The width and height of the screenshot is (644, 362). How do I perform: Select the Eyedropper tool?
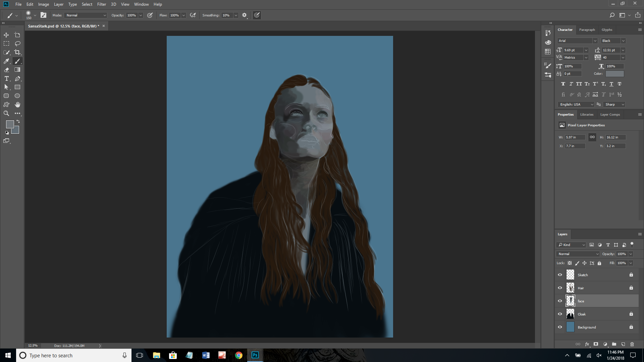[x=6, y=61]
